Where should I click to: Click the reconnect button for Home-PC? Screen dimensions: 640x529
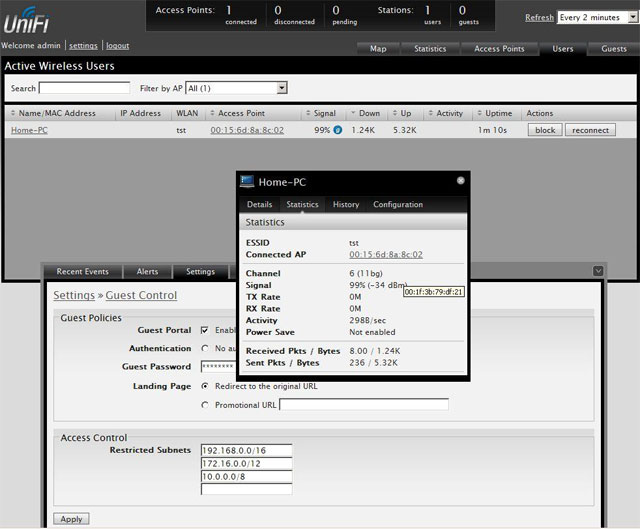coord(590,130)
